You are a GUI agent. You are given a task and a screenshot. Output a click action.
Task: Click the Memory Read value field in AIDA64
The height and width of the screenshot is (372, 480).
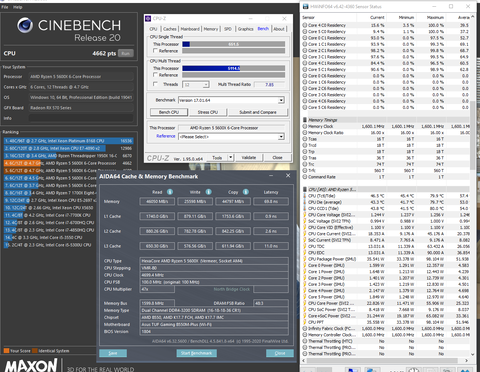tap(157, 201)
